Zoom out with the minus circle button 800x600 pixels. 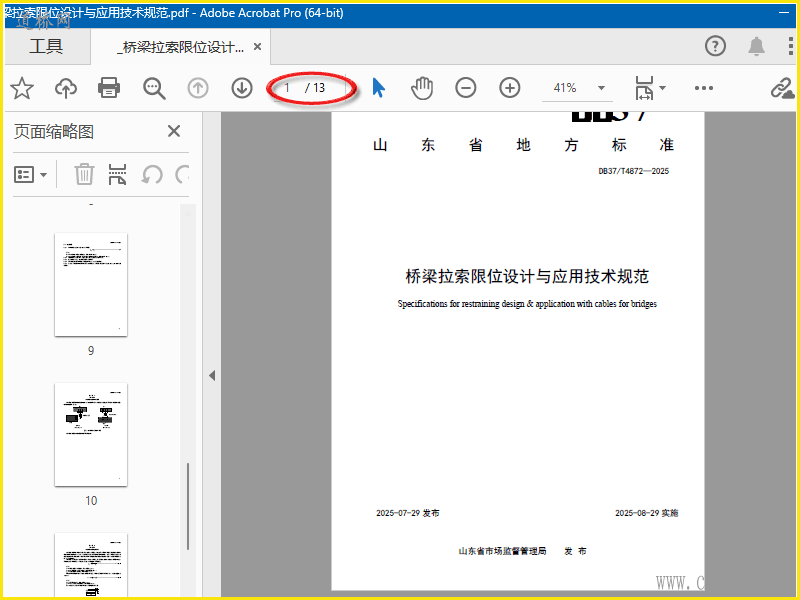(466, 88)
